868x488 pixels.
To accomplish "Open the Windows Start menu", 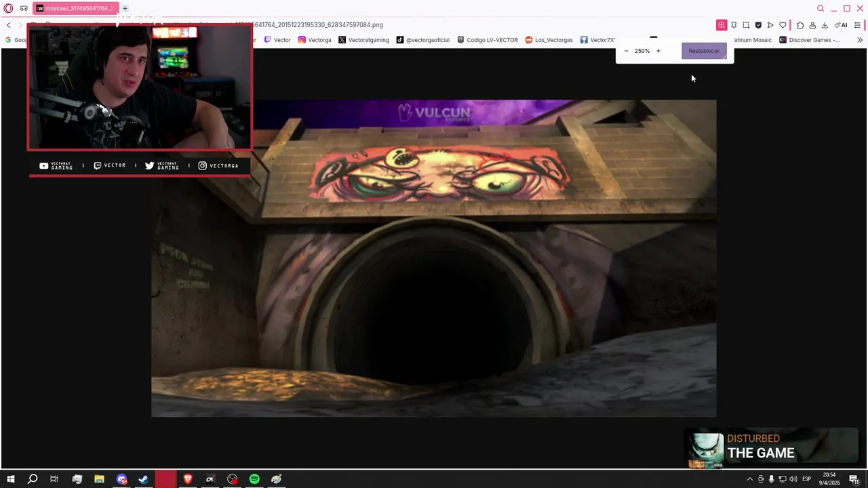I will pyautogui.click(x=11, y=479).
